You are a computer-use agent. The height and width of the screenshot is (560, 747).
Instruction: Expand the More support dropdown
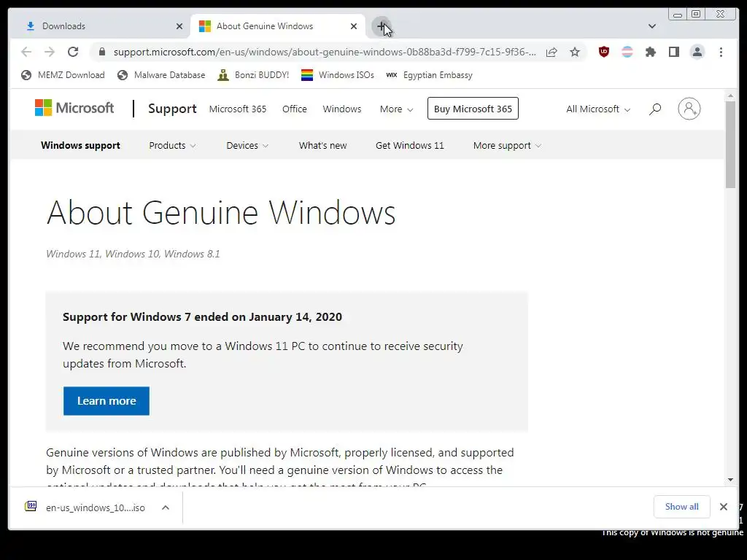507,145
